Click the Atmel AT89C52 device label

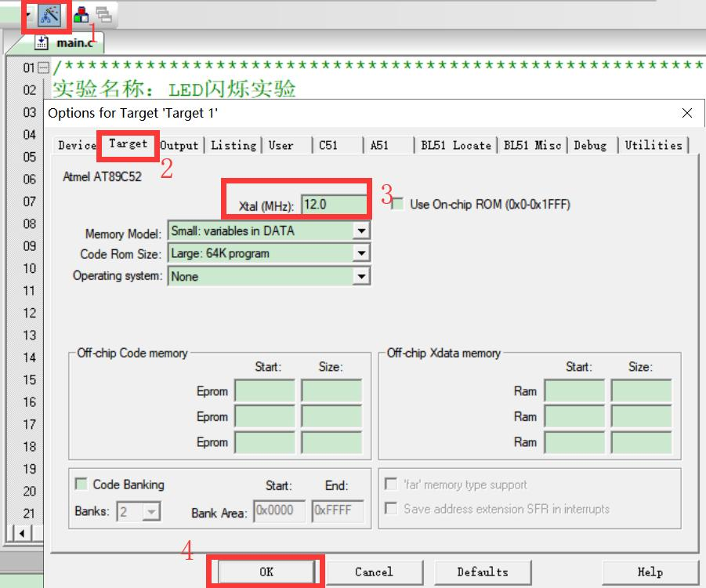pyautogui.click(x=102, y=176)
